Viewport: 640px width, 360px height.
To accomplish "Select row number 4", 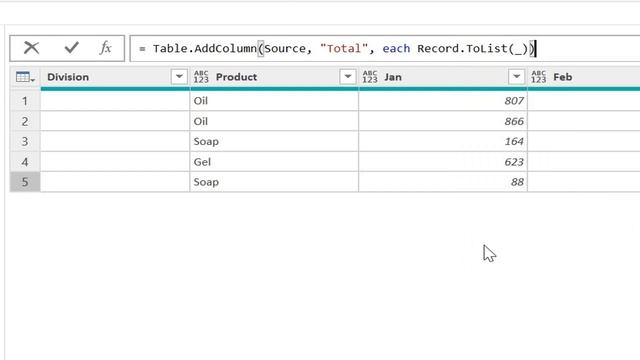I will click(25, 162).
